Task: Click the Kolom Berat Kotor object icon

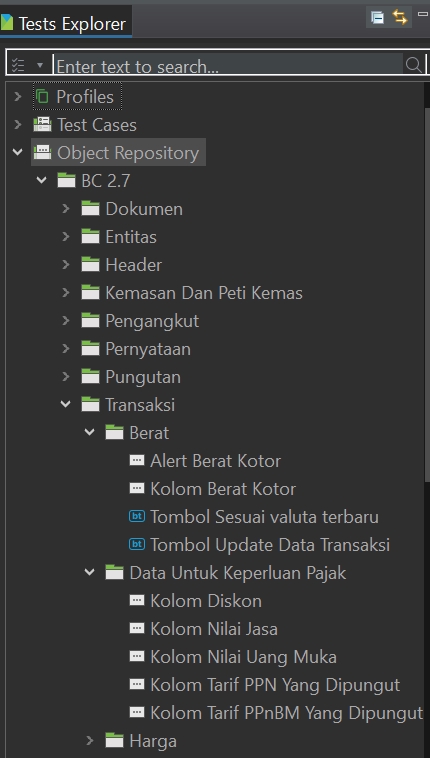Action: tap(137, 488)
